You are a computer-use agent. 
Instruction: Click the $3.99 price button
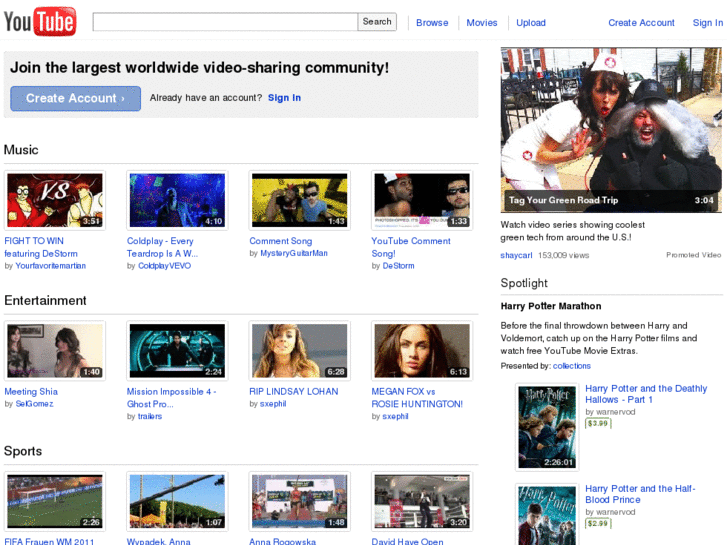click(598, 423)
